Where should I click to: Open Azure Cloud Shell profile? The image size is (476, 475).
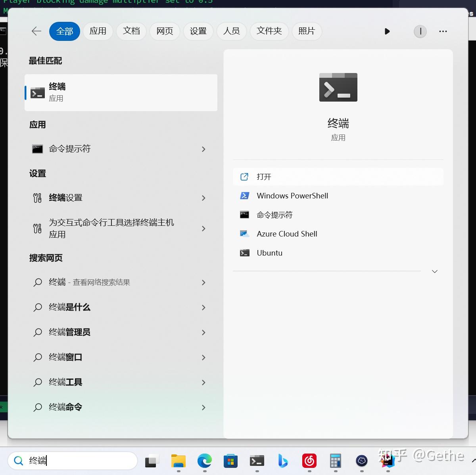tap(338, 234)
